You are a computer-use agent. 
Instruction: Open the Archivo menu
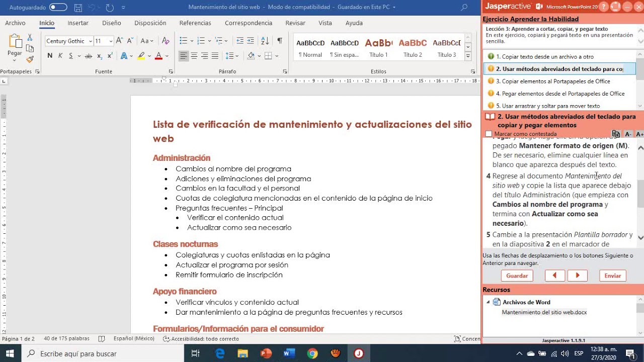[15, 23]
